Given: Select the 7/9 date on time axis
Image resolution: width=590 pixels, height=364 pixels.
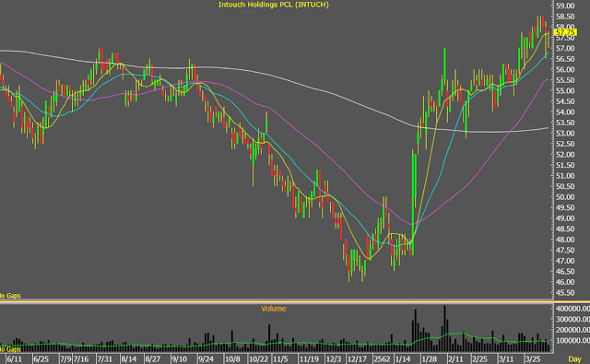Looking at the screenshot, I should tap(65, 359).
